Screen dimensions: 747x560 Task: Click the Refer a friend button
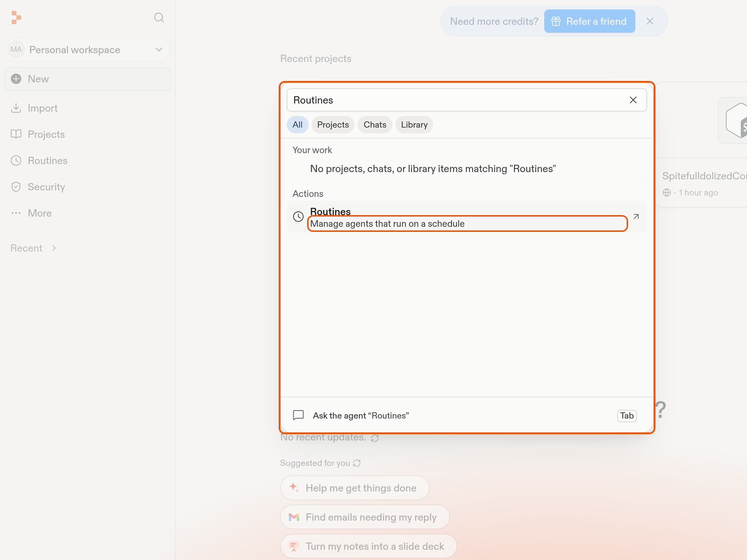[589, 21]
